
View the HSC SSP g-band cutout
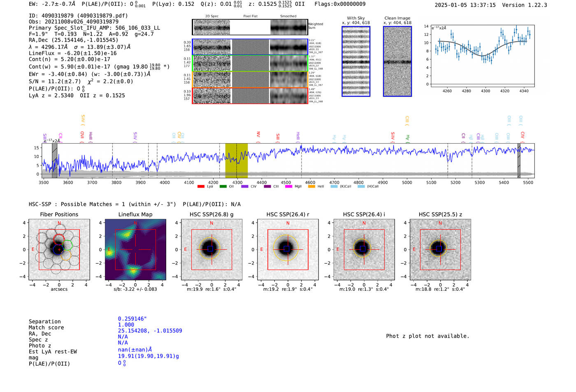[x=211, y=250]
